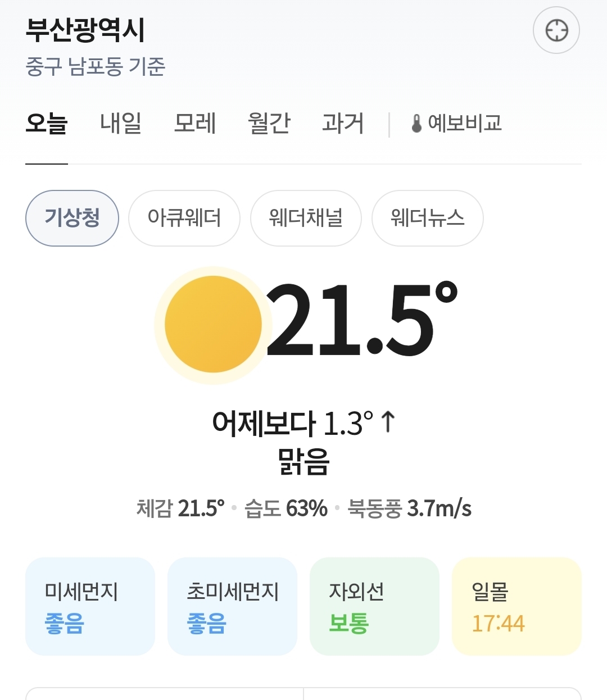The width and height of the screenshot is (607, 700).
Task: Select the 기상청 forecast provider
Action: pyautogui.click(x=72, y=218)
